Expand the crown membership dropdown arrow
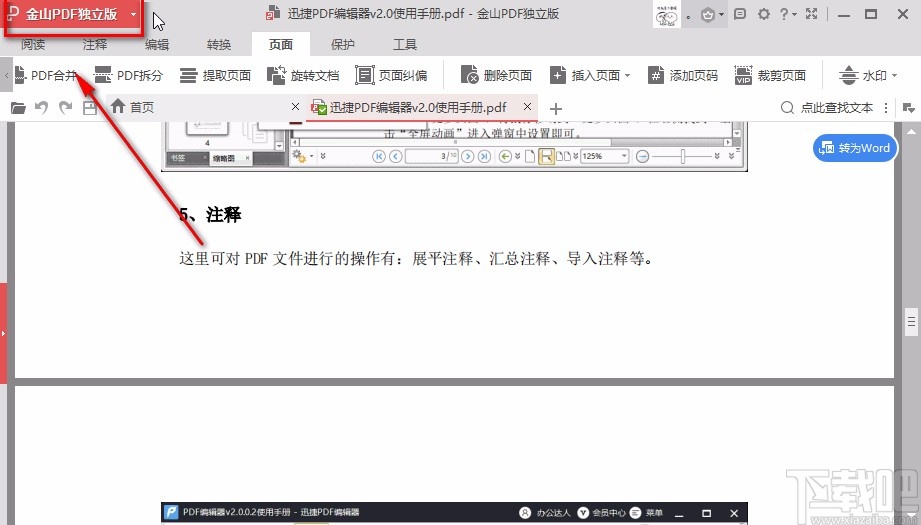Viewport: 921px width, 525px height. [721, 15]
